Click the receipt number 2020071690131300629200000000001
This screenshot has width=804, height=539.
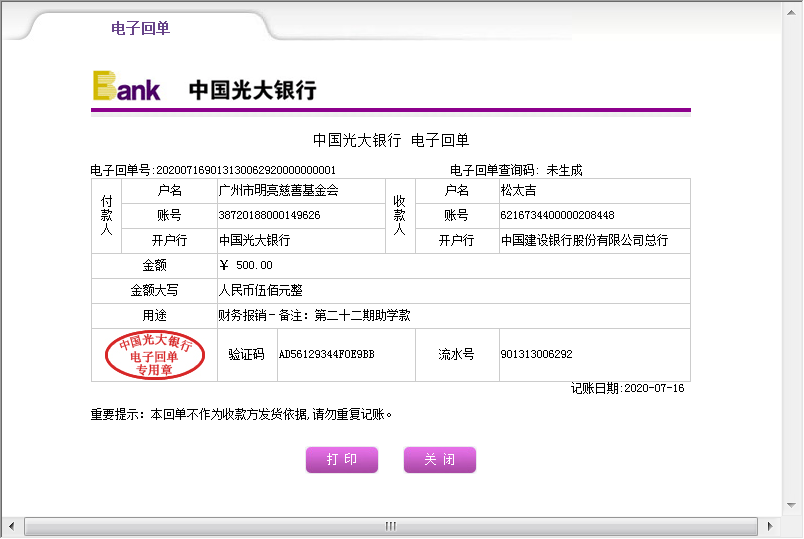[246, 170]
